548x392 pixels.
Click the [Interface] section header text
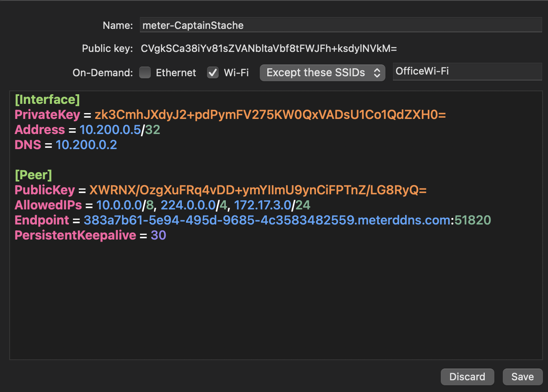click(x=47, y=99)
